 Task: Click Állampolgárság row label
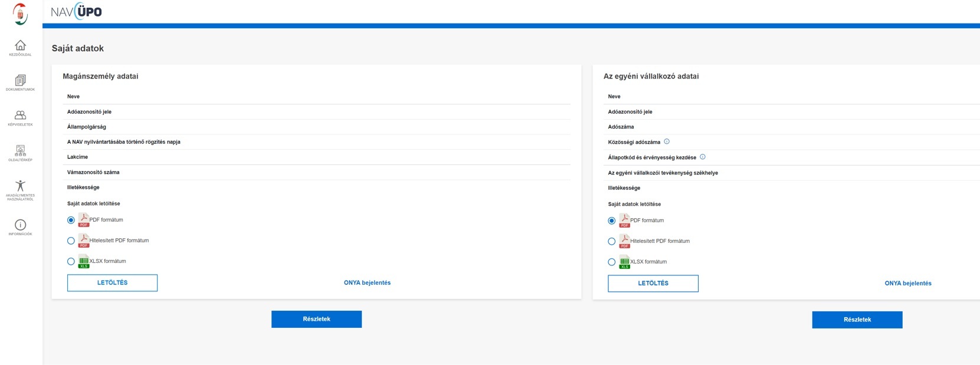(87, 127)
